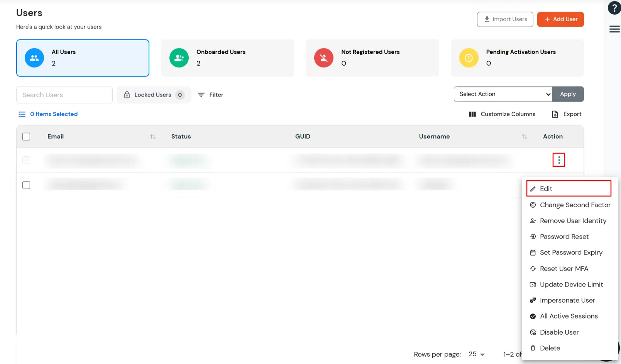
Task: Sort by Username column arrows
Action: click(x=525, y=137)
